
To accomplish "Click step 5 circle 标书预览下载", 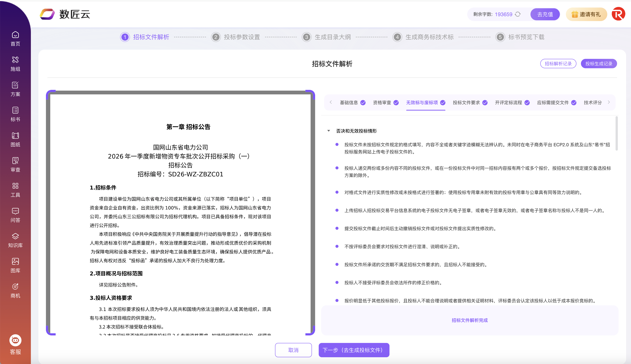I will [500, 37].
